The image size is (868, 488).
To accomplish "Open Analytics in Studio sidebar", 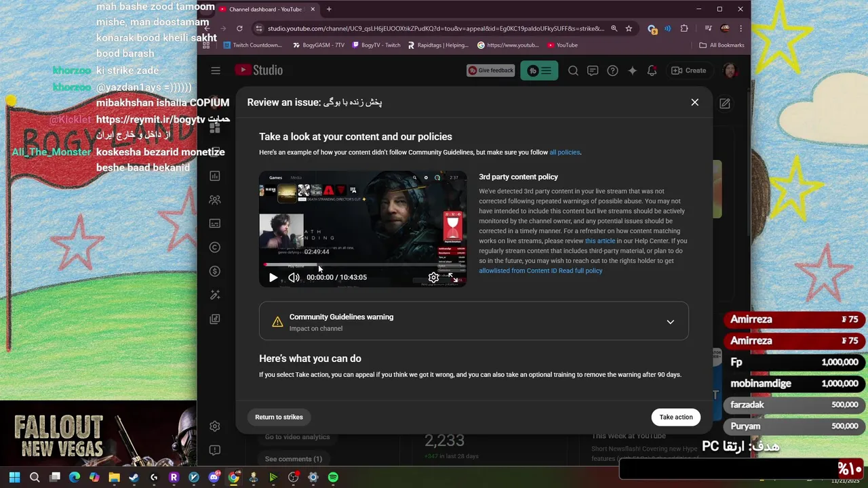I will [215, 176].
